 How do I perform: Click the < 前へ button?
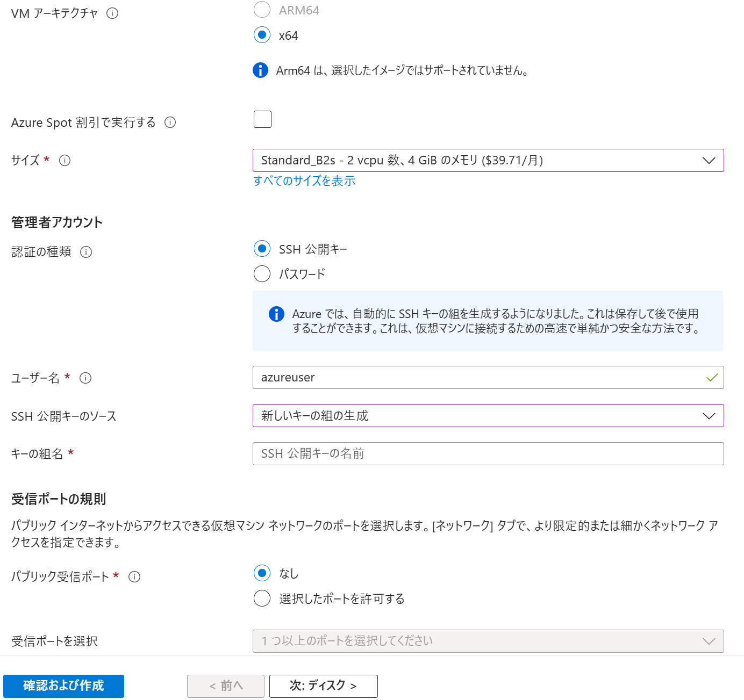[226, 686]
